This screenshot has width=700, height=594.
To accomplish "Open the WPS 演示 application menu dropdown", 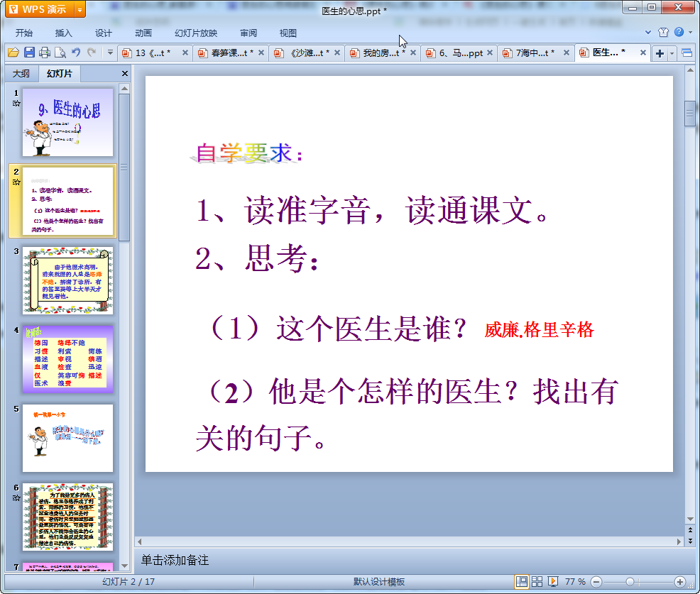I will (80, 9).
